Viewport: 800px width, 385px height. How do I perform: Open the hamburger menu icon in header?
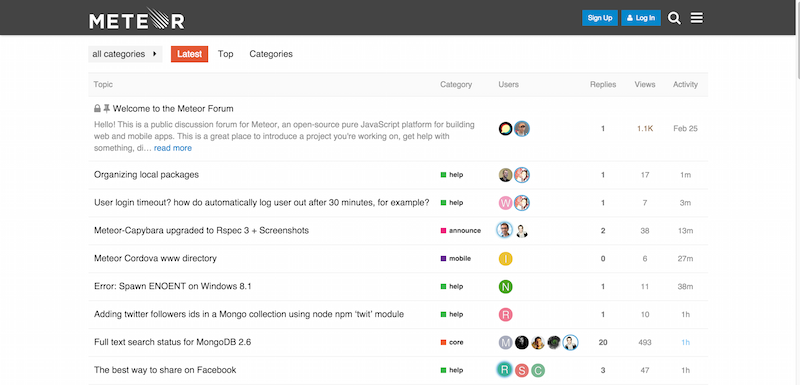pyautogui.click(x=696, y=18)
